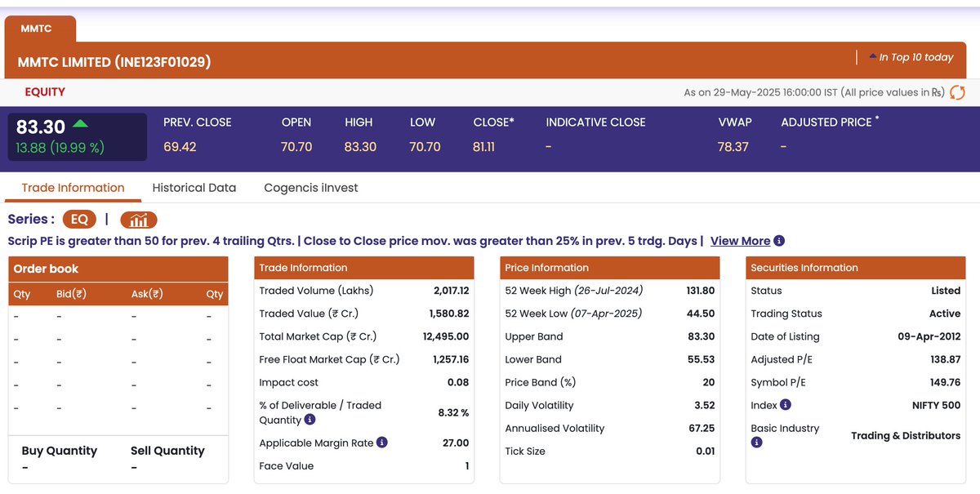Open the Basic Industry info icon
980x494 pixels.
click(755, 442)
